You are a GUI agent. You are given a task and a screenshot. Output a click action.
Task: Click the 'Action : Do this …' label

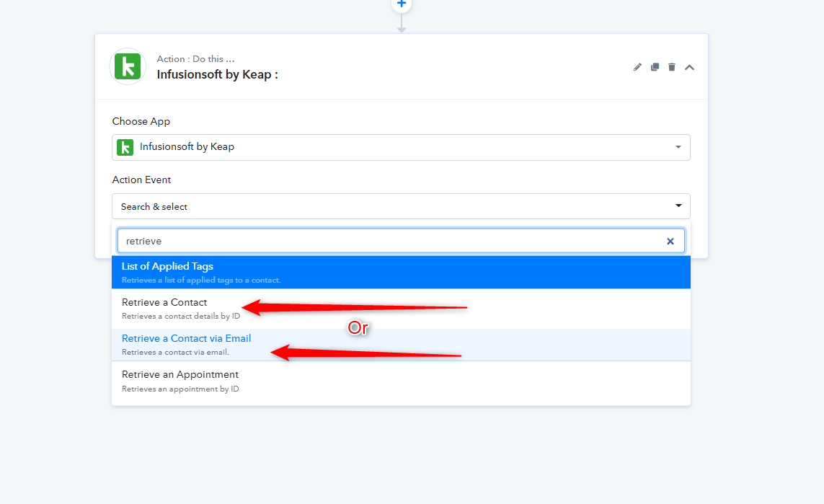click(195, 59)
